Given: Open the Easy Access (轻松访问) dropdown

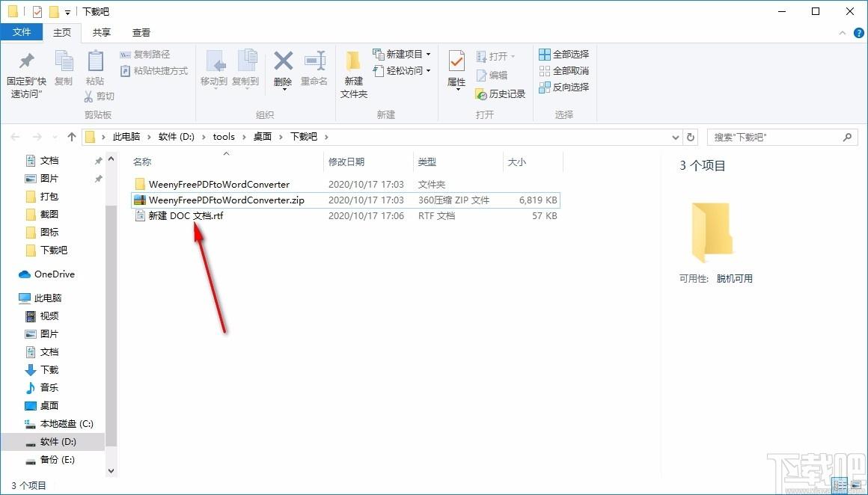Looking at the screenshot, I should tap(428, 71).
